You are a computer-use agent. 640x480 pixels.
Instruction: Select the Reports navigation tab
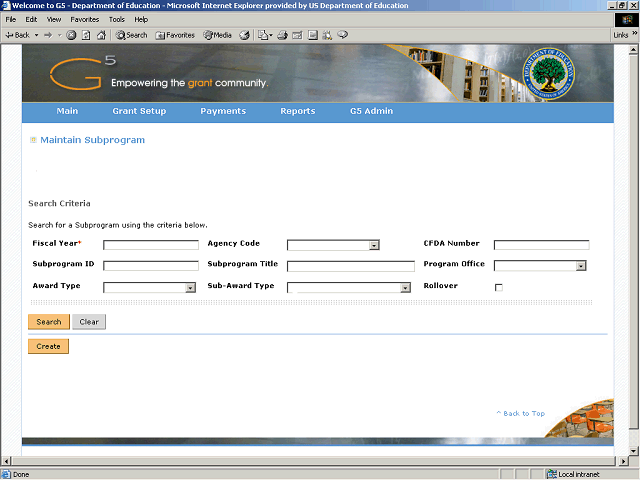(x=298, y=111)
